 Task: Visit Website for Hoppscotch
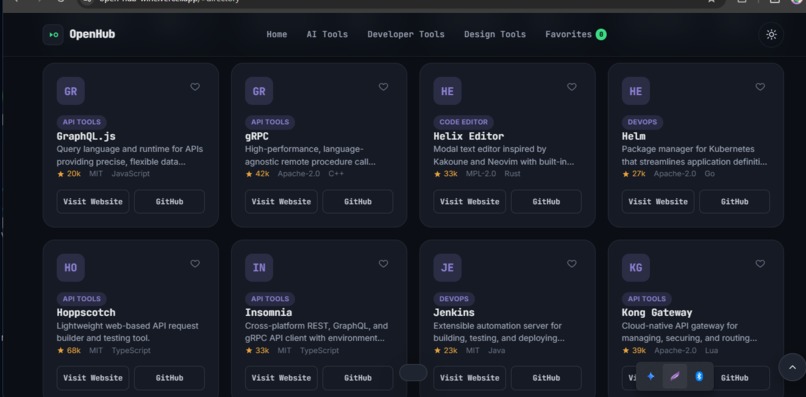pyautogui.click(x=93, y=378)
